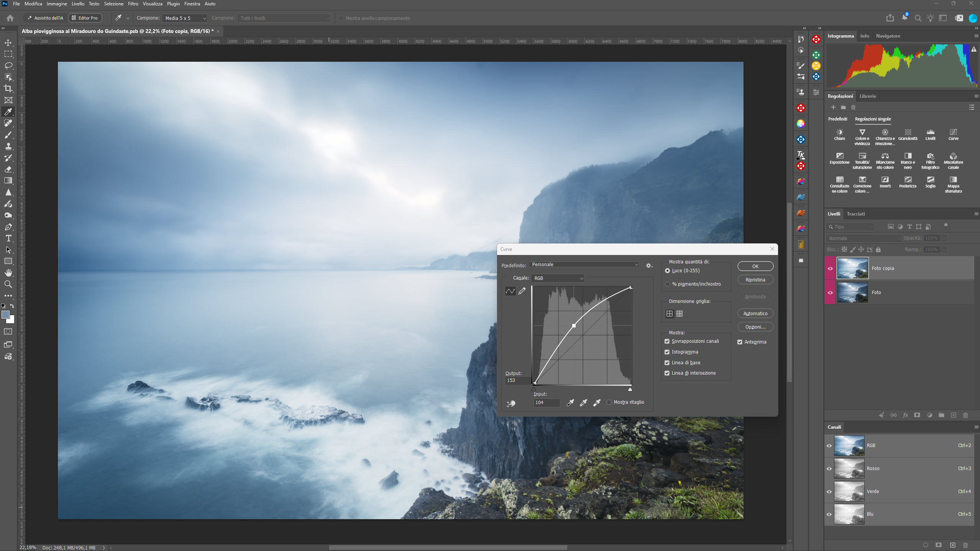
Task: Click the Automatico button
Action: coord(755,314)
